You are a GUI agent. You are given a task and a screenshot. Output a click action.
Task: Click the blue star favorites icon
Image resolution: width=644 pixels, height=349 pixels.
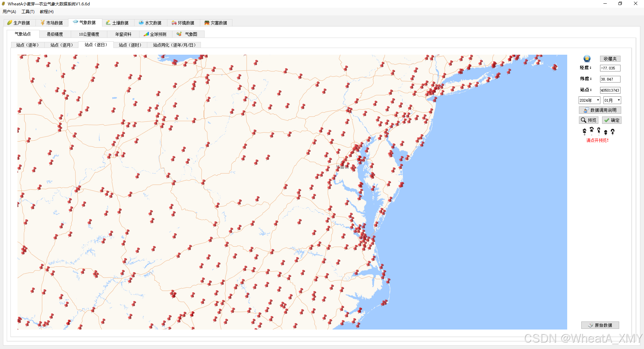587,59
